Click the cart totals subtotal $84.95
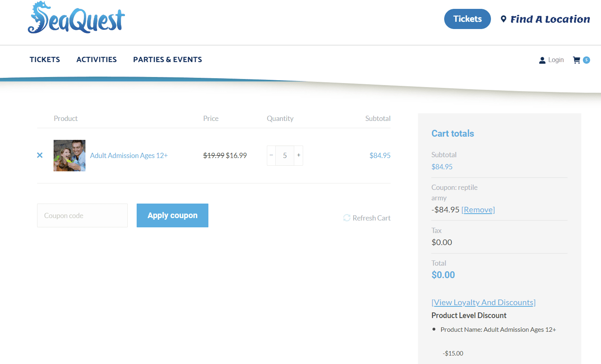 click(442, 167)
